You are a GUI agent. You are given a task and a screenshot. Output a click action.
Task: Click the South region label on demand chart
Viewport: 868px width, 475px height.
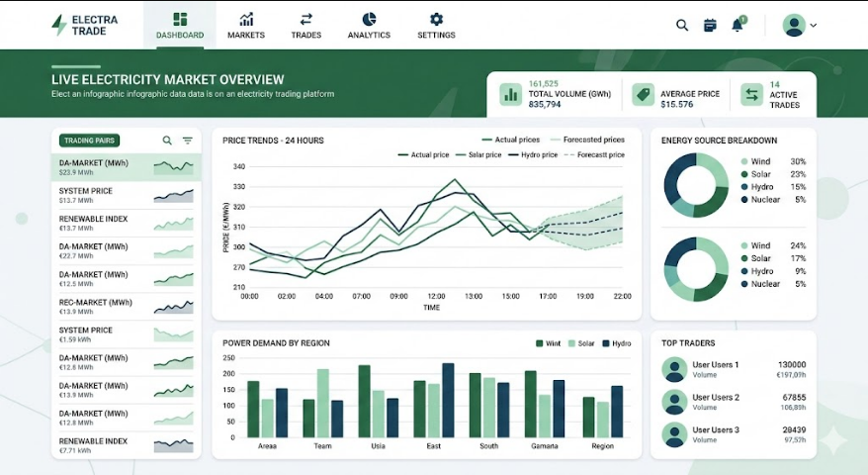tap(488, 446)
